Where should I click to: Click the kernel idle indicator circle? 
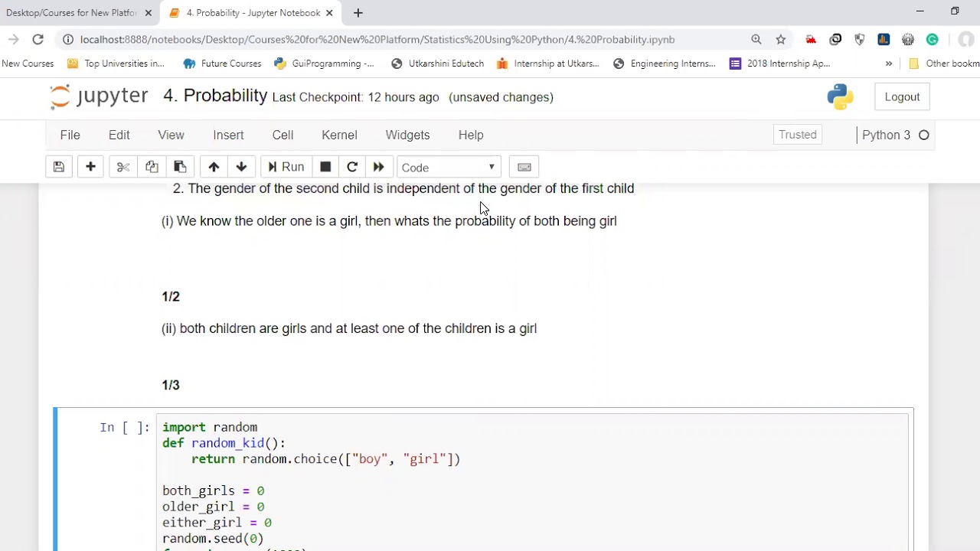coord(924,135)
